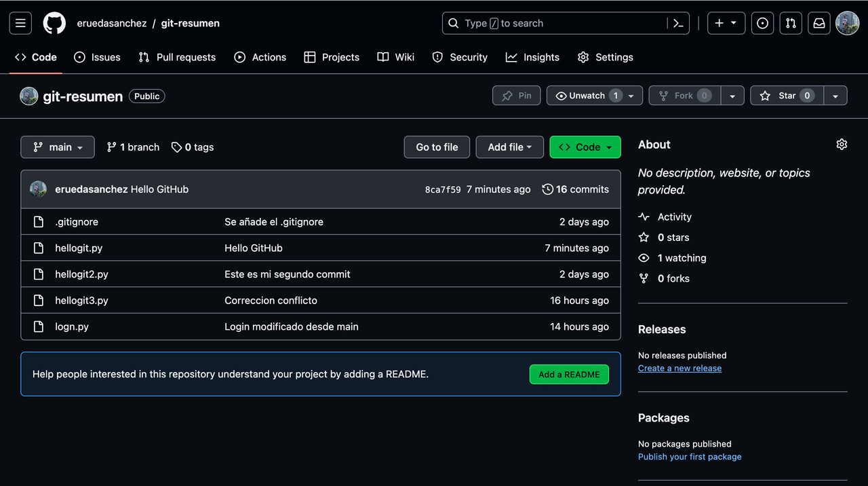This screenshot has height=486, width=868.
Task: Open commit message Este es mi segundo commit
Action: (288, 274)
